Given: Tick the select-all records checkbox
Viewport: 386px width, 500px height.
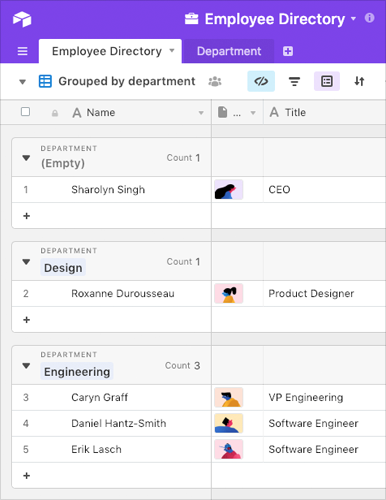Looking at the screenshot, I should pyautogui.click(x=25, y=112).
